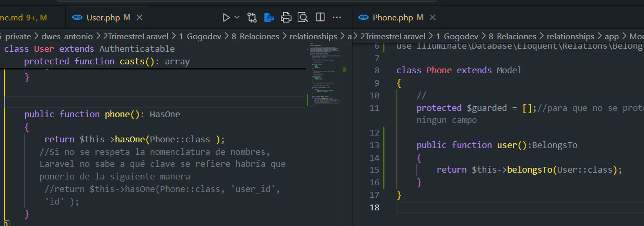Image resolution: width=644 pixels, height=226 pixels.
Task: Open changes with the git compare icon
Action: 252,18
